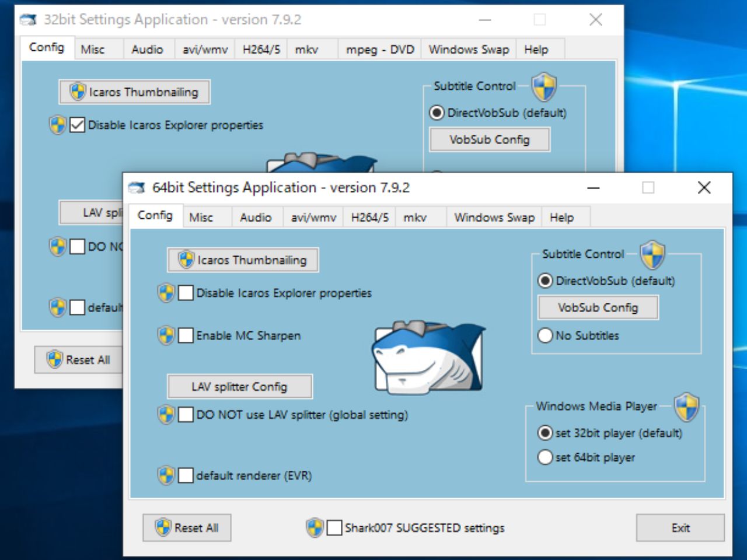Open Windows Swap tab in the 64bit window
Screen dimensions: 747x560
pyautogui.click(x=494, y=218)
